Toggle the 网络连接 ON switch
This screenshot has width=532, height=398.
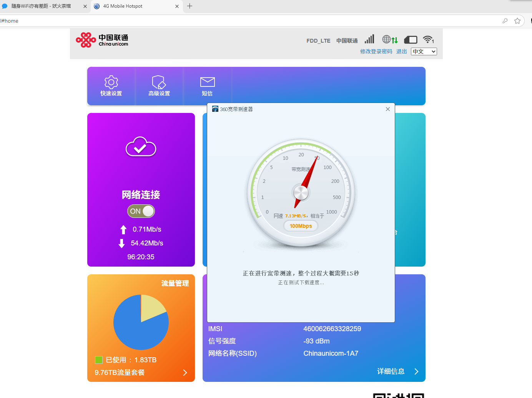141,211
